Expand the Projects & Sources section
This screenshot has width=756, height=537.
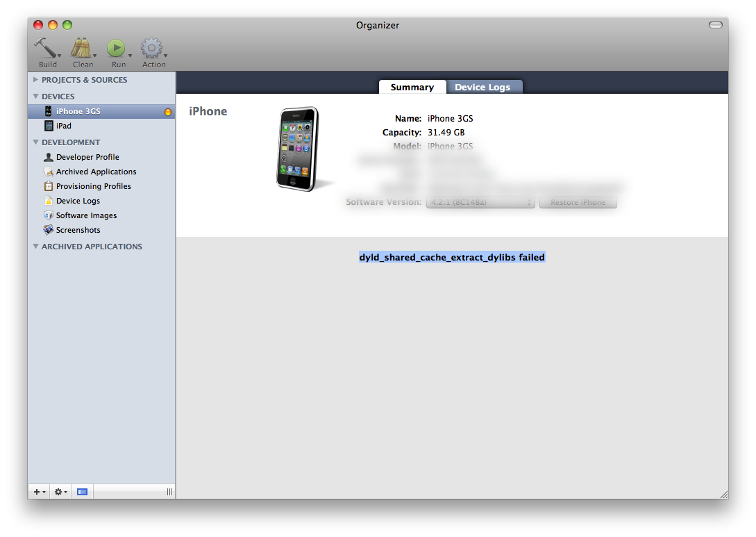[35, 80]
